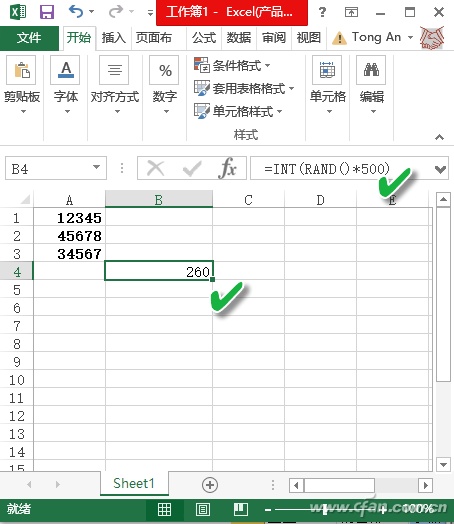Add a new sheet with plus button
454x524 pixels.
[x=210, y=485]
